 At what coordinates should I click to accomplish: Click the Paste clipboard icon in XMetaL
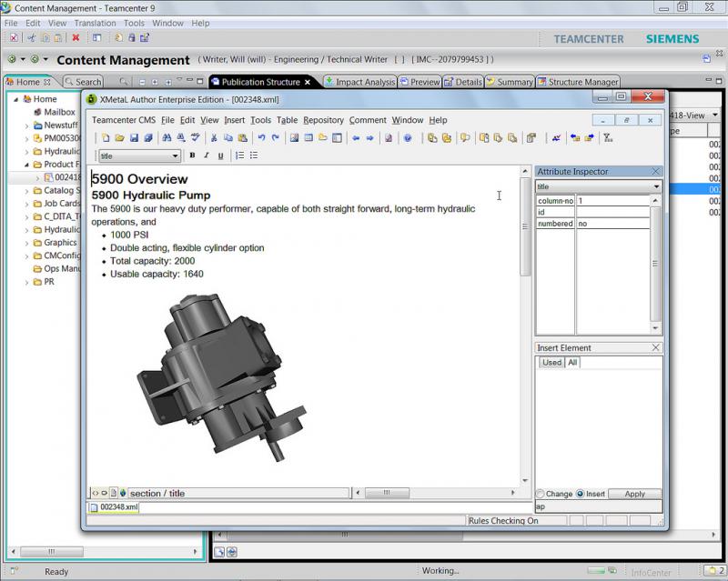coord(242,138)
